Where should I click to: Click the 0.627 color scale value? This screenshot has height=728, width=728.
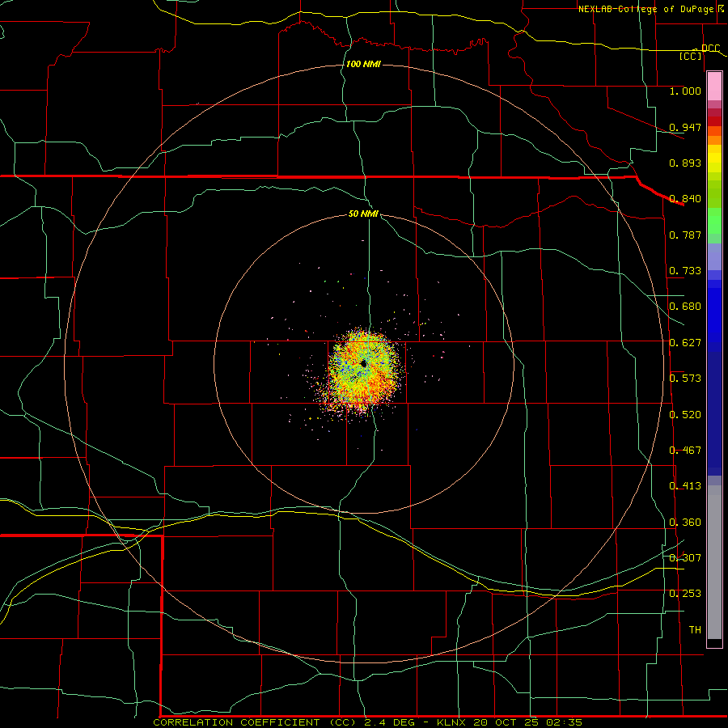[x=685, y=343]
